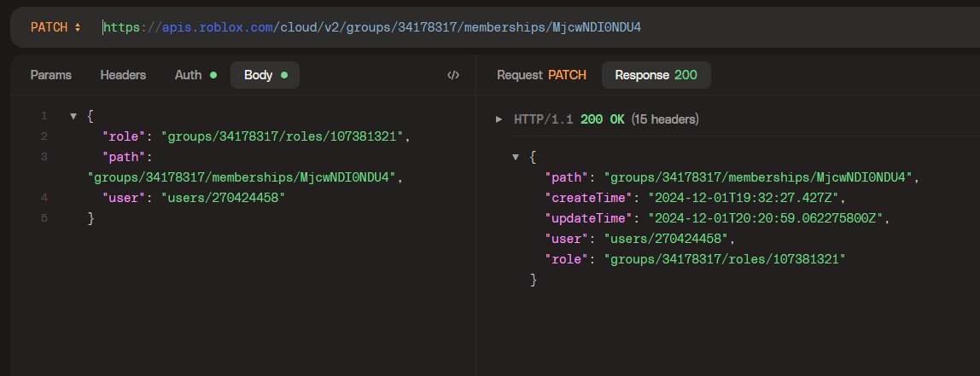Image resolution: width=980 pixels, height=376 pixels.
Task: Click the code snippet icon
Action: click(453, 75)
